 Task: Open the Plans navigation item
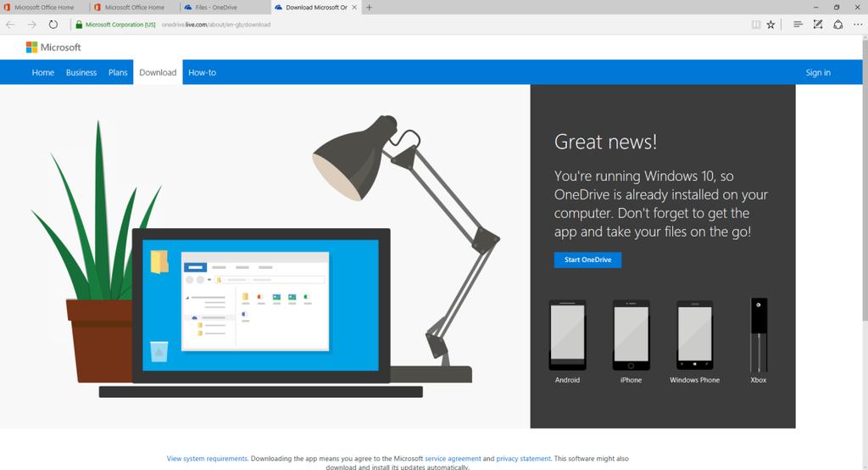(x=118, y=73)
